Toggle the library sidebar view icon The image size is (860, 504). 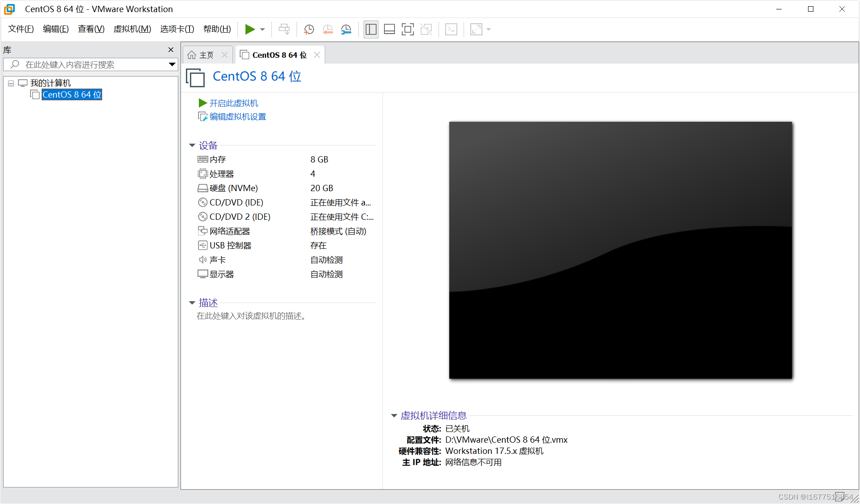point(371,30)
